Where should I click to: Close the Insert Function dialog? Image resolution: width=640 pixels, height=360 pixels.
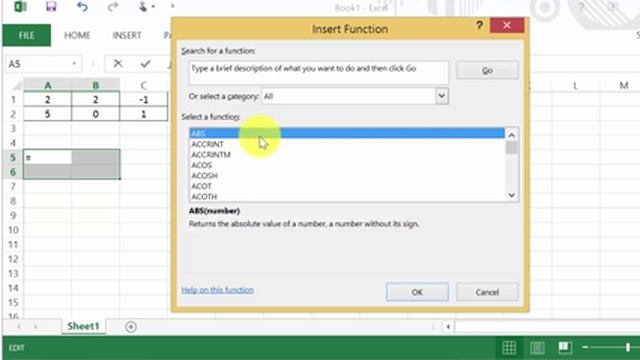[507, 25]
